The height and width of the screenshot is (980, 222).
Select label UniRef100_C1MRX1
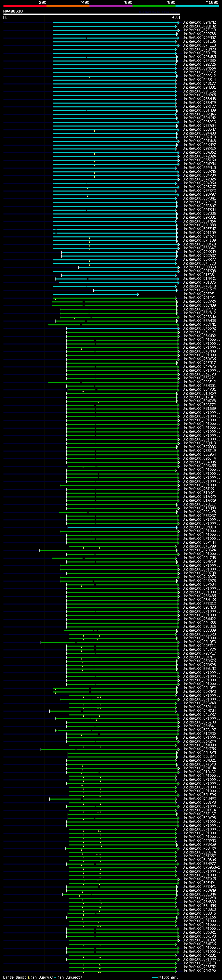click(199, 278)
